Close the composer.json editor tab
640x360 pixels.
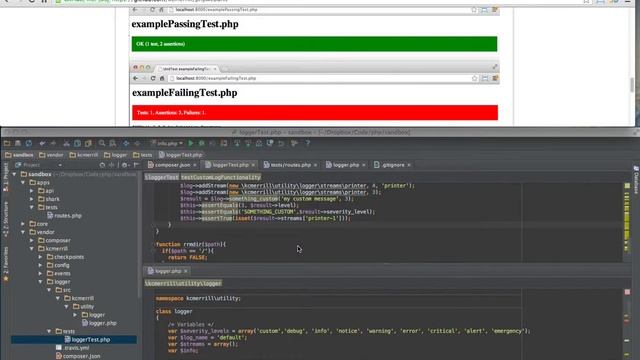coord(195,165)
